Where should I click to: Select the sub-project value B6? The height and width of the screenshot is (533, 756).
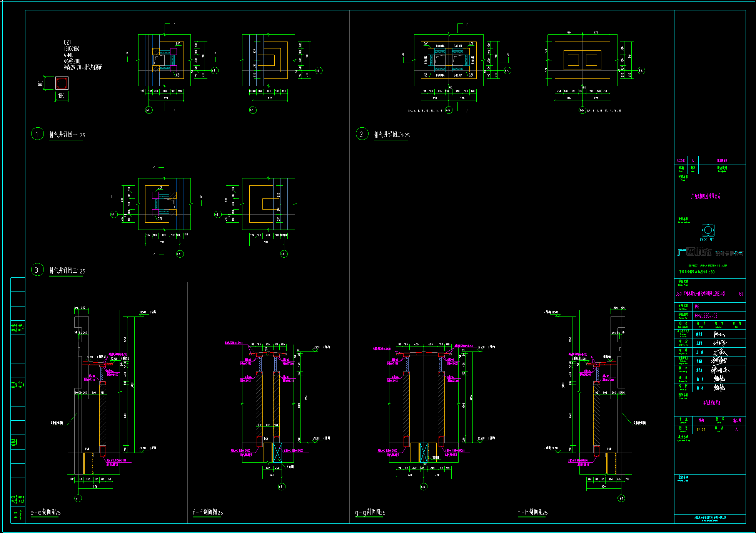697,306
